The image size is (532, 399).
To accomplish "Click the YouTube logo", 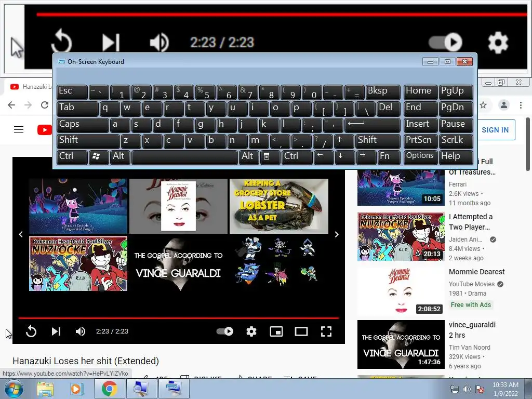I will tap(45, 129).
